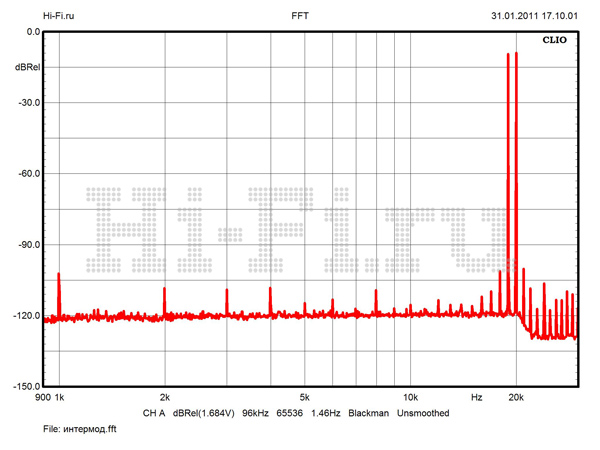The width and height of the screenshot is (600, 450).
Task: Click the 20k frequency axis label
Action: tap(516, 397)
